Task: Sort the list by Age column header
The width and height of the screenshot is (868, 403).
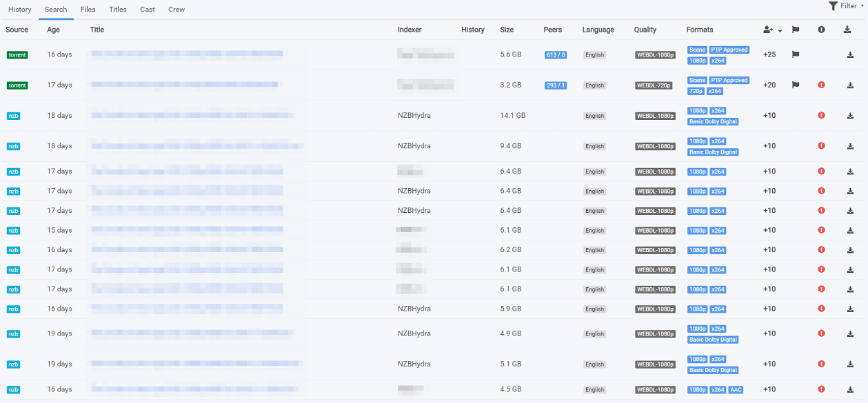Action: tap(53, 30)
